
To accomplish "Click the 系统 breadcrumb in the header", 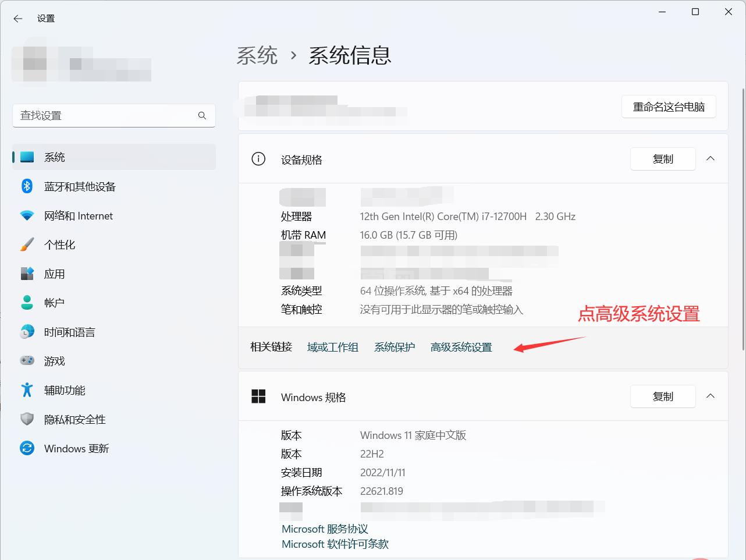I will click(x=257, y=56).
